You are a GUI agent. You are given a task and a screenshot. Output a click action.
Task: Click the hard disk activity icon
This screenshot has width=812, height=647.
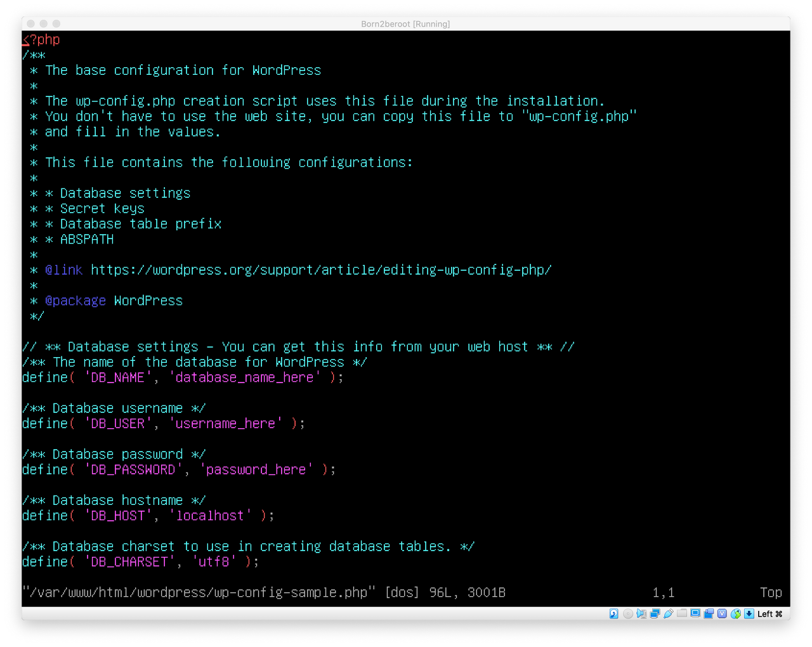pyautogui.click(x=614, y=613)
